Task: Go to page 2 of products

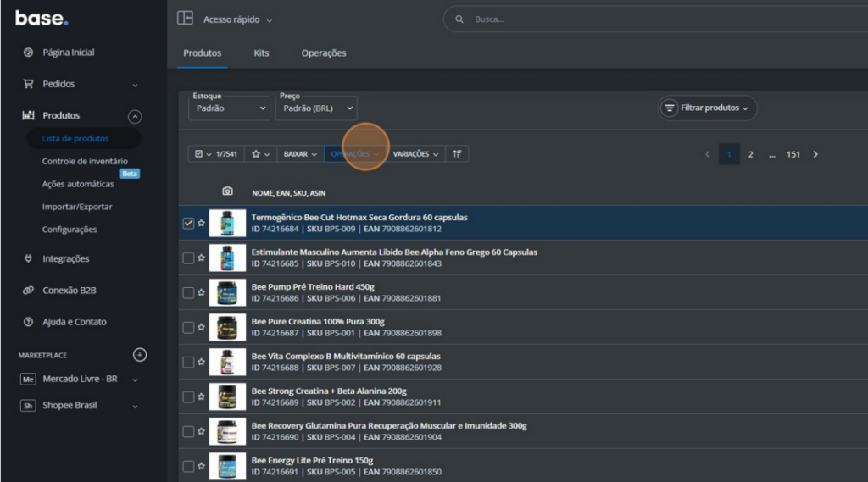Action: [x=750, y=154]
